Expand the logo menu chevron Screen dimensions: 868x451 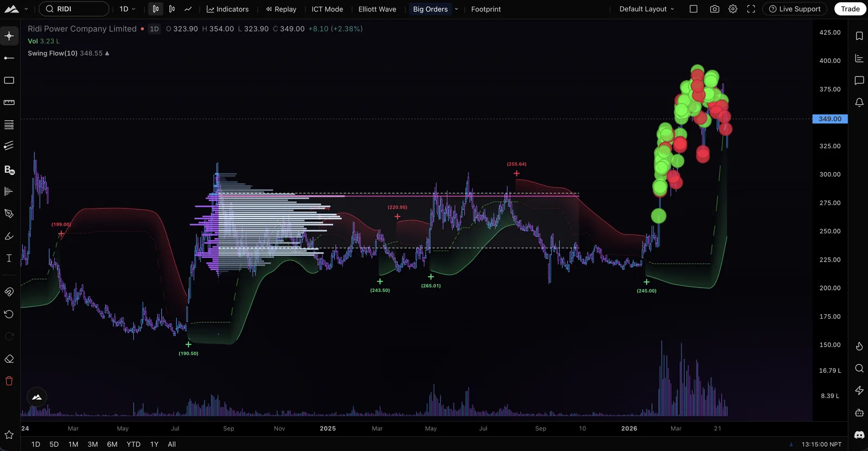click(26, 9)
